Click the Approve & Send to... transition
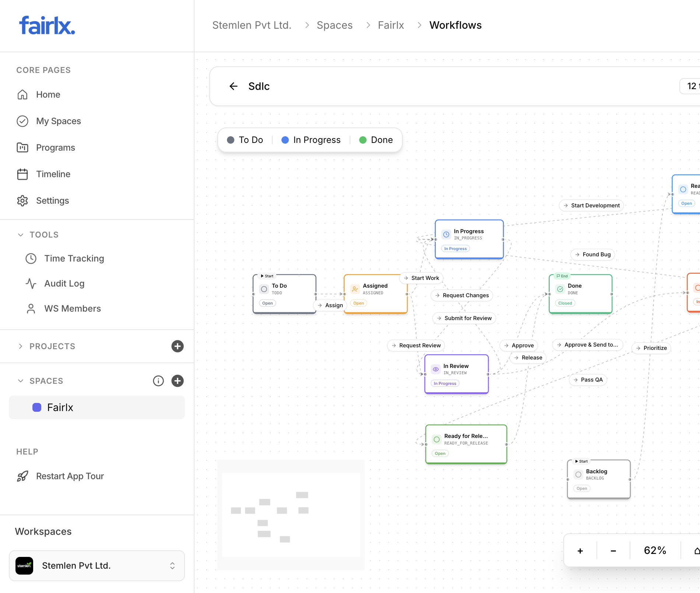Viewport: 700px width, 593px height. coord(588,345)
